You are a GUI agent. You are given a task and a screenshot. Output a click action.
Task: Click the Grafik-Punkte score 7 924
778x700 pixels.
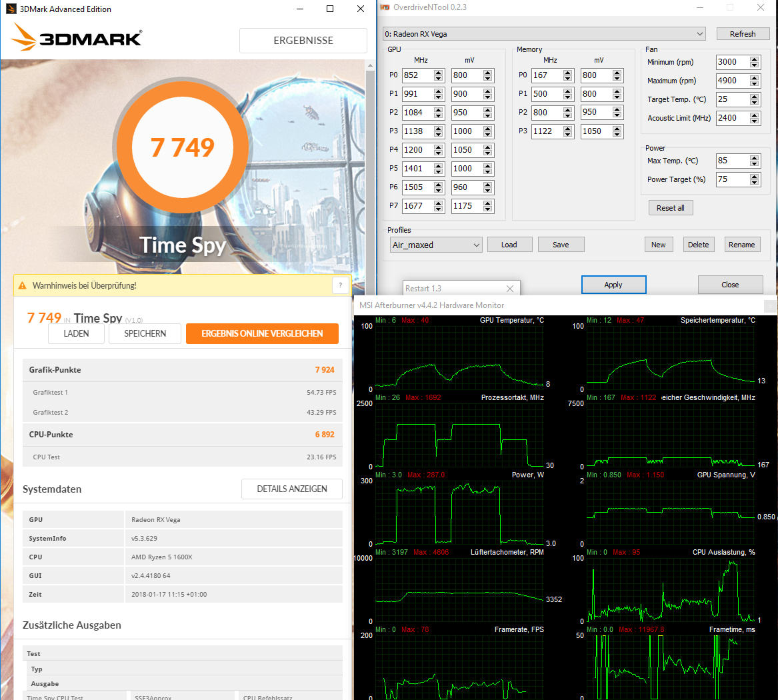tap(325, 369)
